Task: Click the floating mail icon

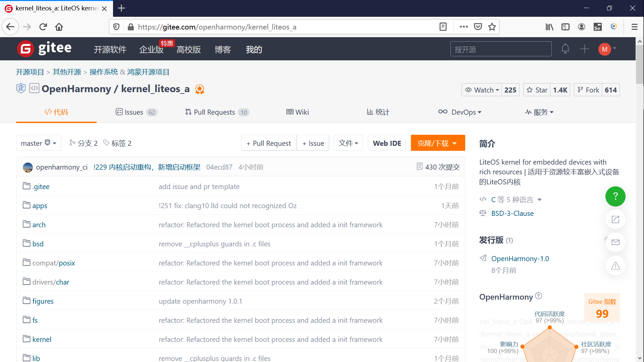Action: coord(615,242)
